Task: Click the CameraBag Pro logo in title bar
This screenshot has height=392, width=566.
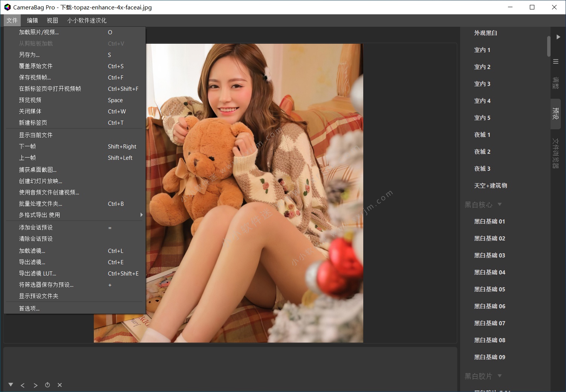Action: pos(7,7)
